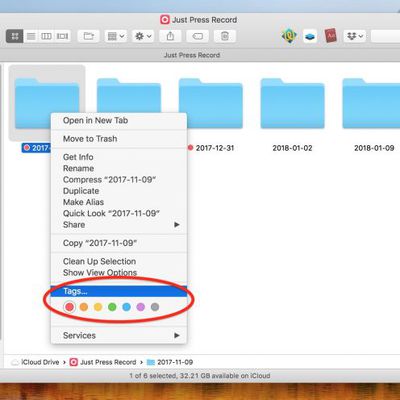Apply the orange tag color
Image resolution: width=400 pixels, height=400 pixels.
(x=84, y=307)
